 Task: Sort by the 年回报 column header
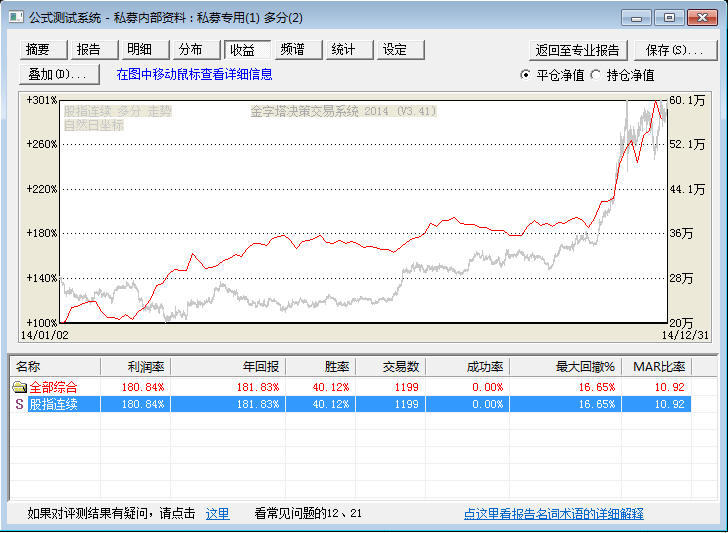228,367
